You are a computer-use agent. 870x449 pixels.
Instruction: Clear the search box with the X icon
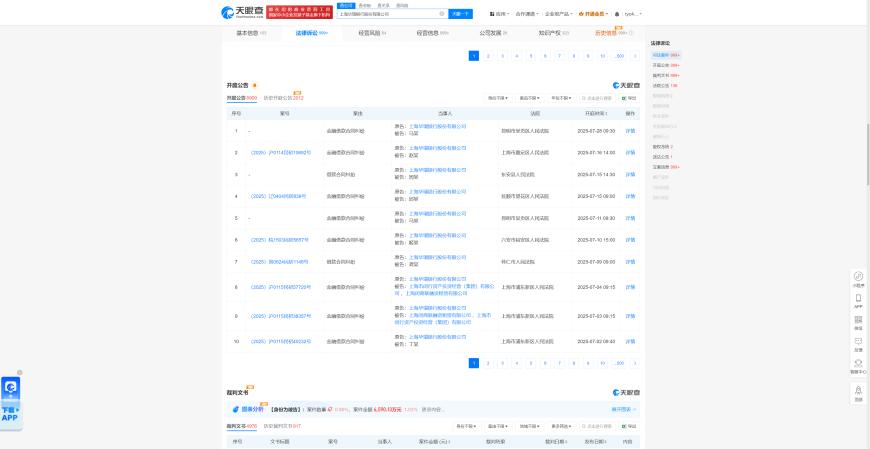point(442,14)
